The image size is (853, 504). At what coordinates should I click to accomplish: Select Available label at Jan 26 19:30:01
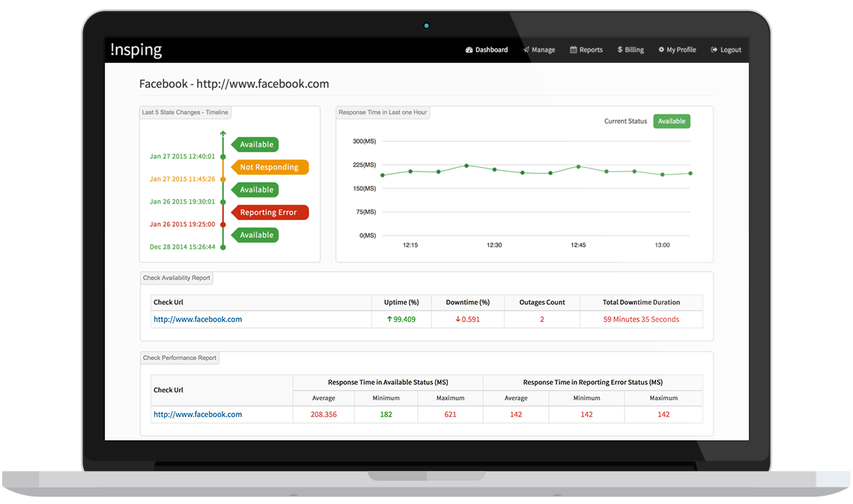click(x=255, y=189)
